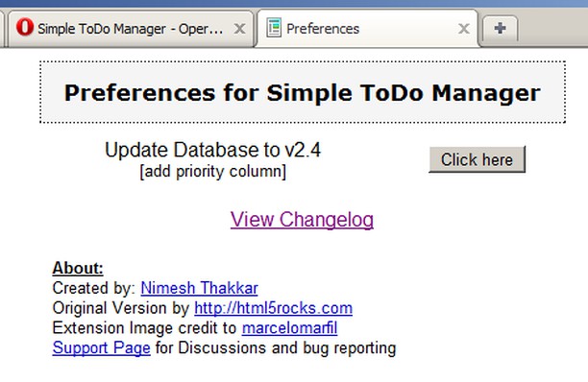The image size is (588, 382).
Task: Follow the Nimesh Thakkar link
Action: pos(199,288)
